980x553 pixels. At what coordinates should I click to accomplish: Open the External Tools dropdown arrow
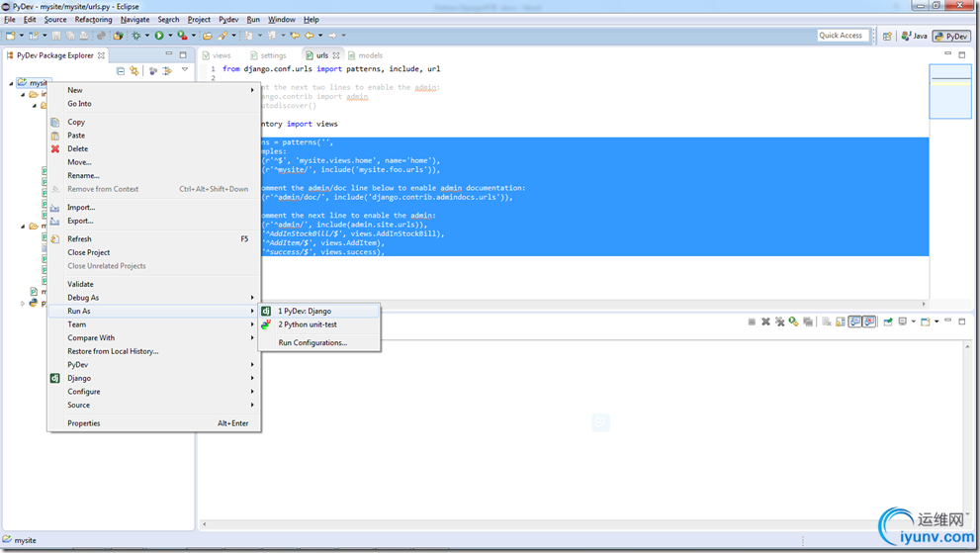[x=194, y=36]
